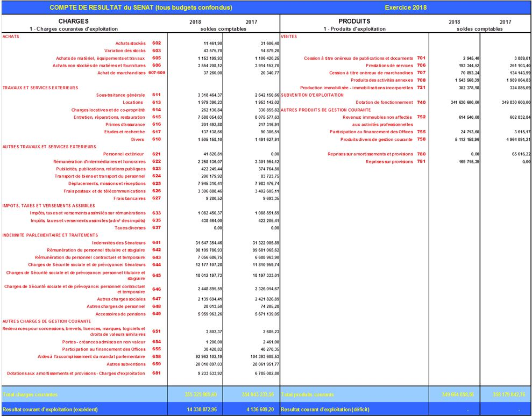Select the CHARGES column heading
This screenshot has height=417, width=532.
(73, 21)
